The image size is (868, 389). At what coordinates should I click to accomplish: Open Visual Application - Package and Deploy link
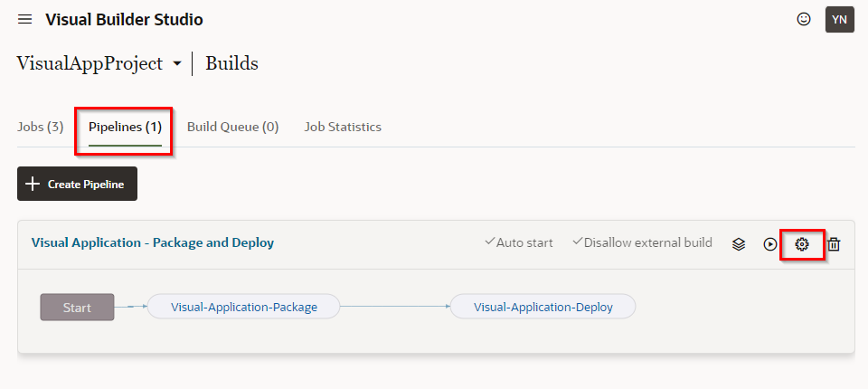click(x=153, y=242)
